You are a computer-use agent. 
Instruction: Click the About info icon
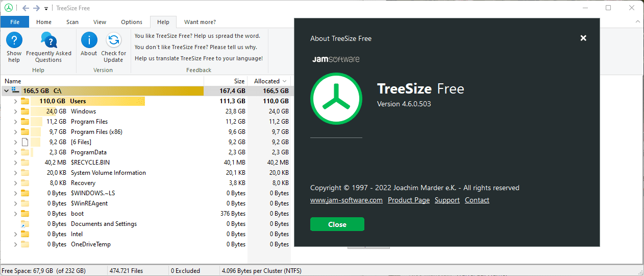(89, 40)
